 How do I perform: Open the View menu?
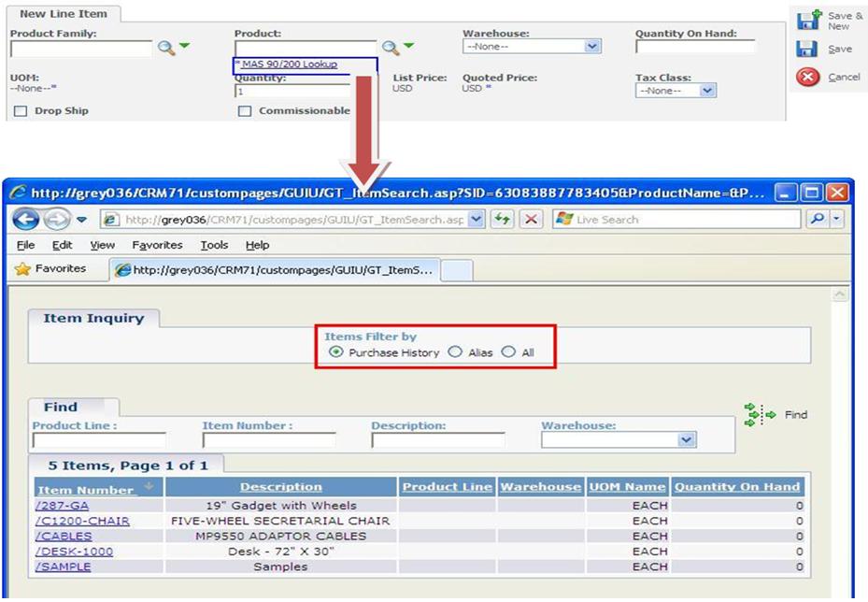coord(103,245)
